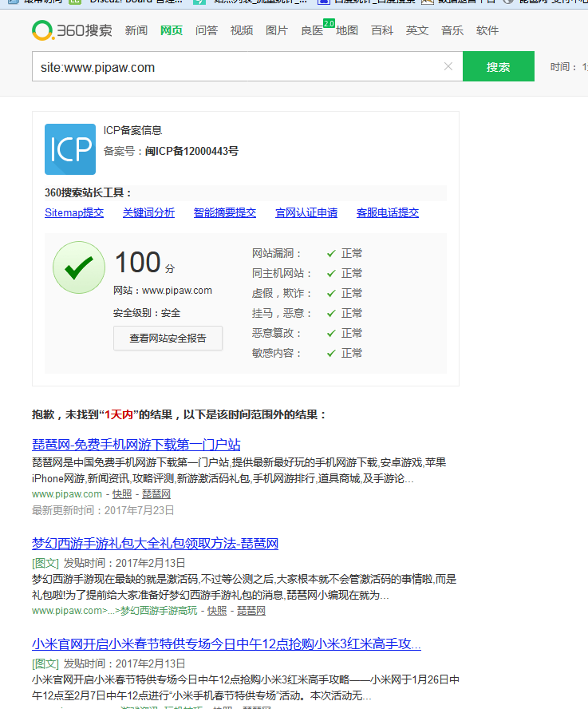Open the 时间 filter dropdown
Viewport: 588px width, 709px height.
tap(569, 67)
